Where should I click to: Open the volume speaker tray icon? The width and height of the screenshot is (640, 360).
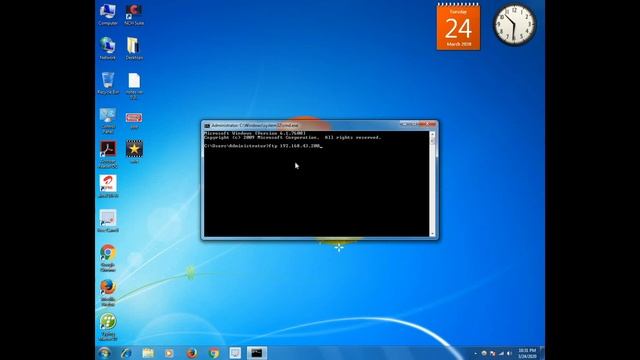pyautogui.click(x=509, y=353)
